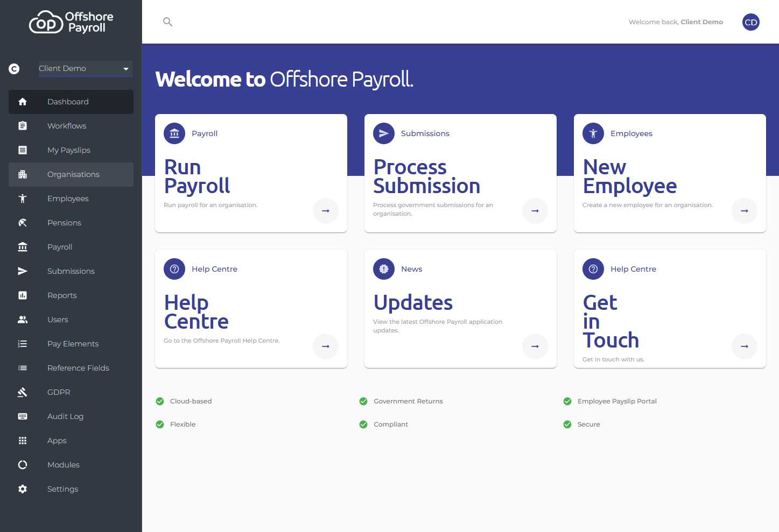Click the Run Payroll arrow button
Image resolution: width=779 pixels, height=532 pixels.
point(326,211)
